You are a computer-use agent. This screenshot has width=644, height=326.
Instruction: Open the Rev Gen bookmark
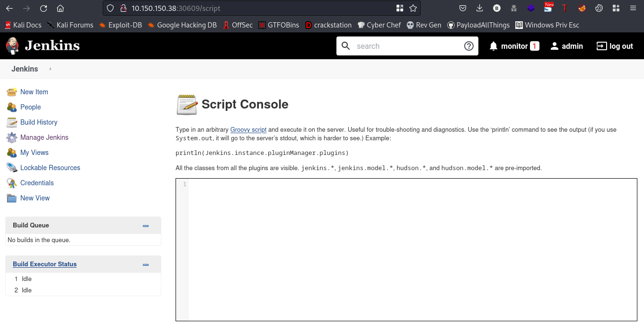(x=424, y=25)
